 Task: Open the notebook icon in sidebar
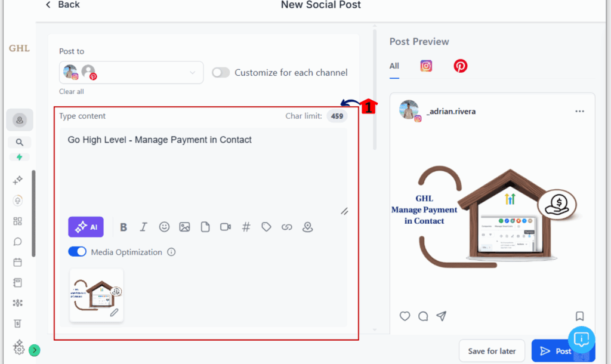(x=17, y=283)
